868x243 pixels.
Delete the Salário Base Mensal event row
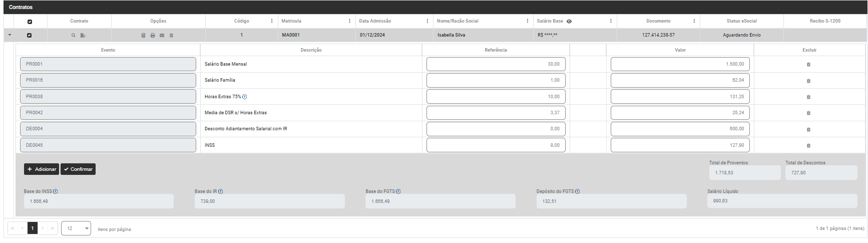(x=808, y=65)
